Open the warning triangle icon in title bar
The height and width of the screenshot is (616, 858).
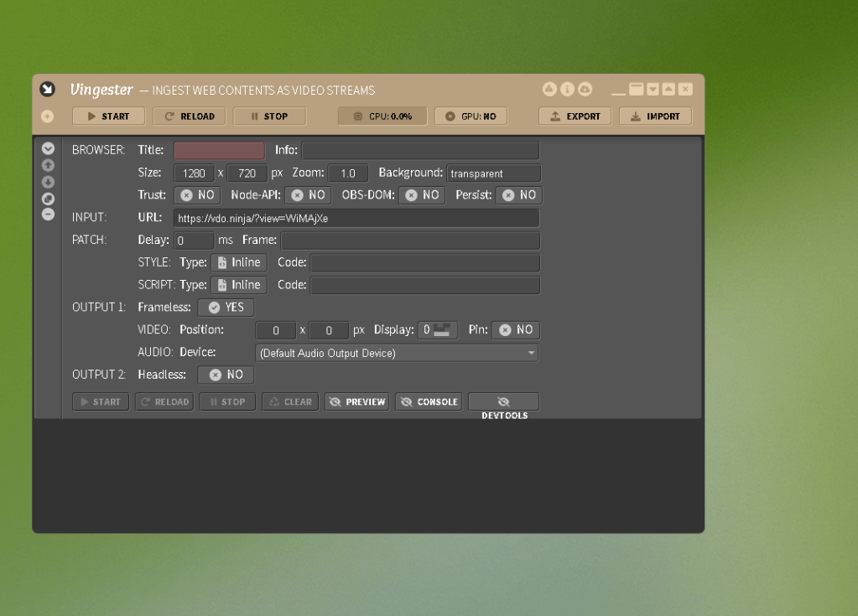pos(549,89)
